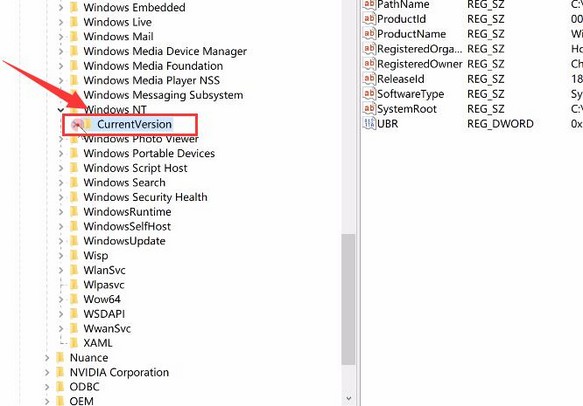The width and height of the screenshot is (583, 406).
Task: Expand the ODBC key
Action: 47,387
